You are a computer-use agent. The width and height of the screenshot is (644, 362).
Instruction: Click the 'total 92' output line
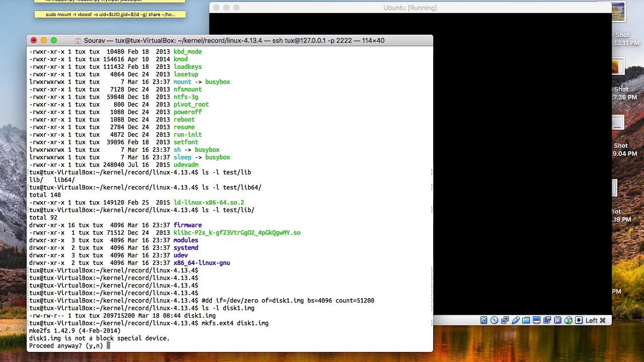[x=43, y=218]
